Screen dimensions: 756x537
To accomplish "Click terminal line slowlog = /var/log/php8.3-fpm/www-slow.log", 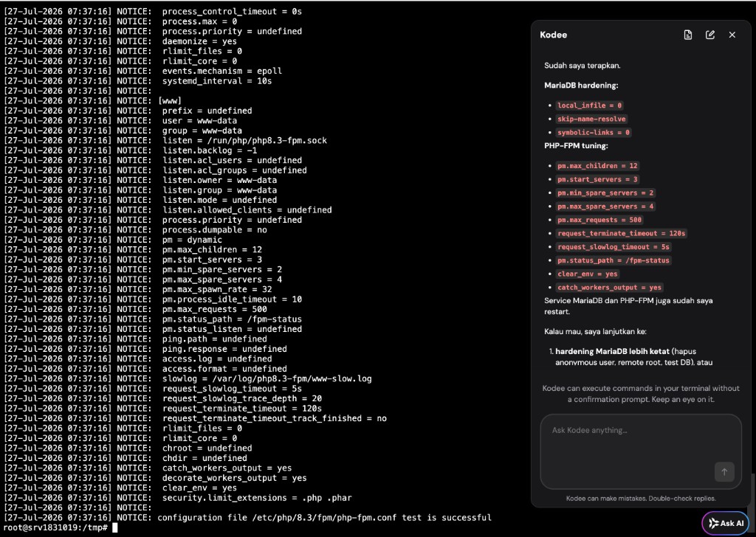I will [188, 378].
